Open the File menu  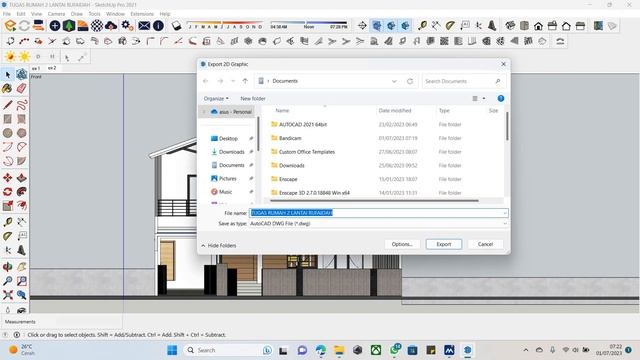tap(7, 14)
